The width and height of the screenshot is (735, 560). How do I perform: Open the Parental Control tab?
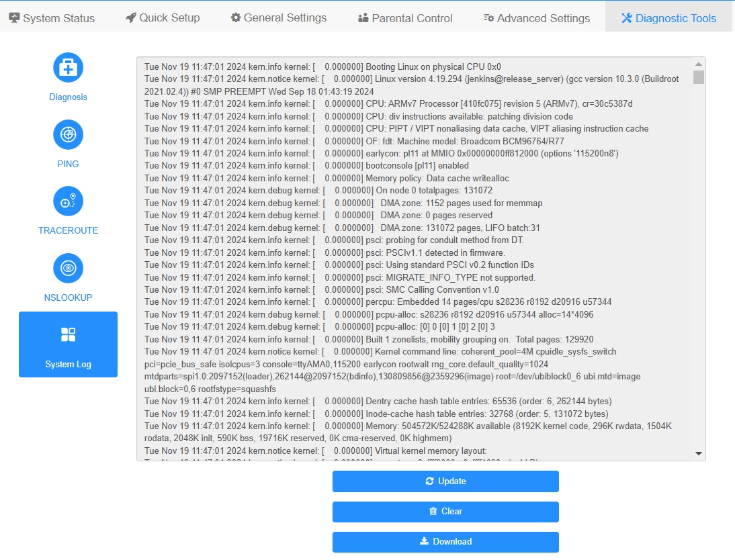coord(406,18)
